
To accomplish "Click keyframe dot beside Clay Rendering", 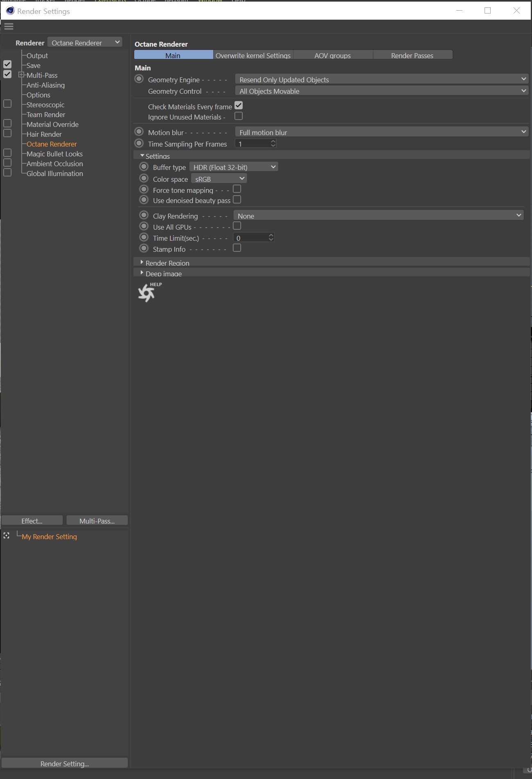I will point(144,215).
